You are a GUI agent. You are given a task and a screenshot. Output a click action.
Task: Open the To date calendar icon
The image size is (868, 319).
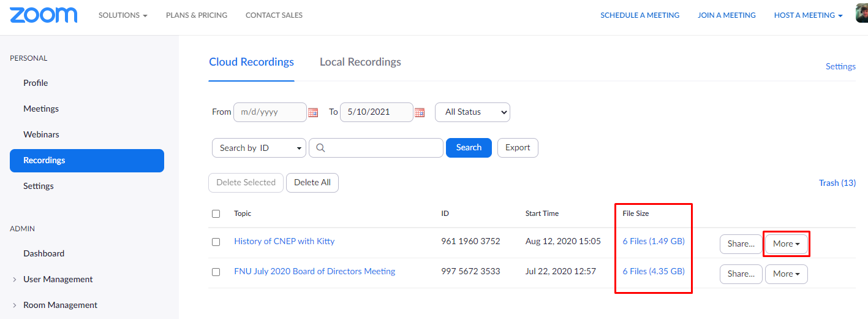(420, 112)
